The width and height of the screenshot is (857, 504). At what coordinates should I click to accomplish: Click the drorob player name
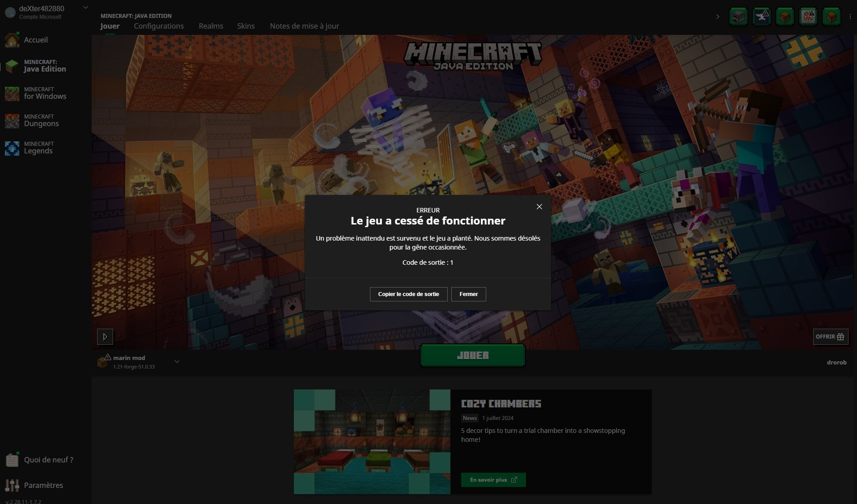837,362
